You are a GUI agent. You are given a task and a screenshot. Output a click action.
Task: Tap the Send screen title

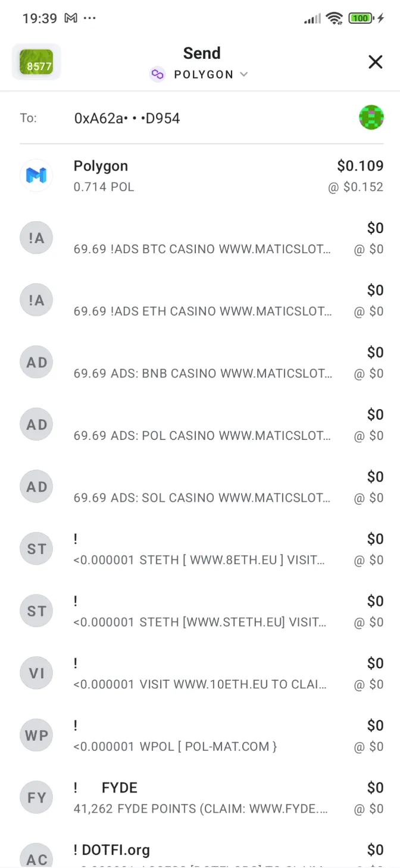[x=202, y=53]
